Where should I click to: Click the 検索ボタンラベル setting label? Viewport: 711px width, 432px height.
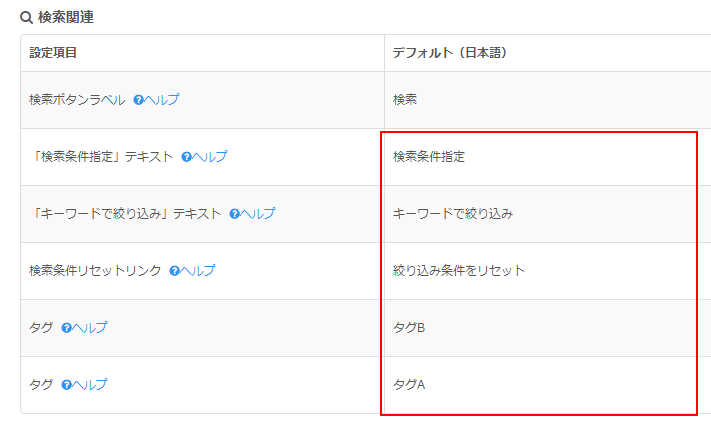(x=77, y=100)
